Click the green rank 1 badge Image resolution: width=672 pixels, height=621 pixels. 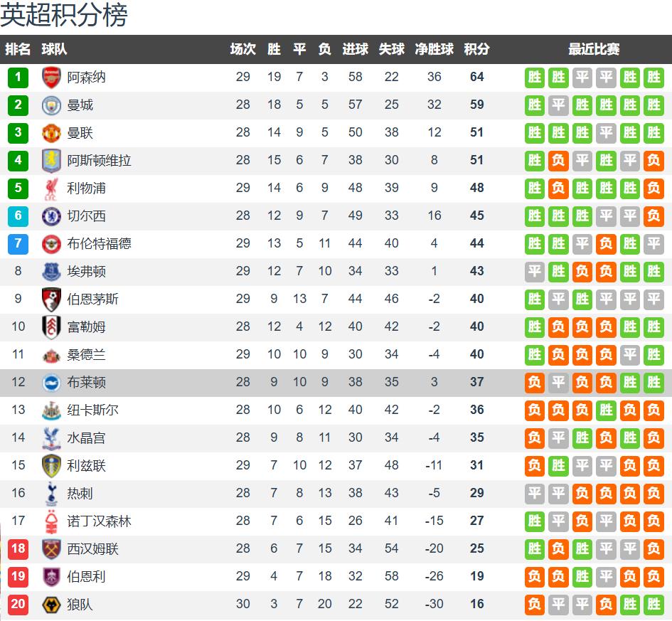tap(18, 77)
